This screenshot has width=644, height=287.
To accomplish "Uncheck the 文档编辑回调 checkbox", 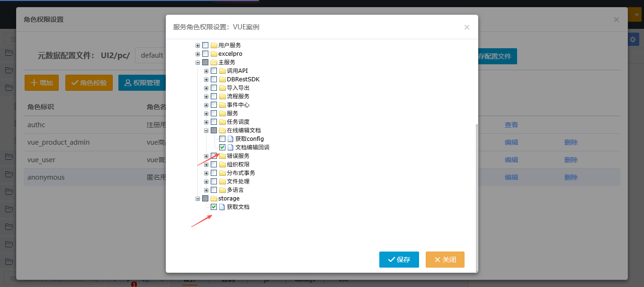I will pos(222,148).
